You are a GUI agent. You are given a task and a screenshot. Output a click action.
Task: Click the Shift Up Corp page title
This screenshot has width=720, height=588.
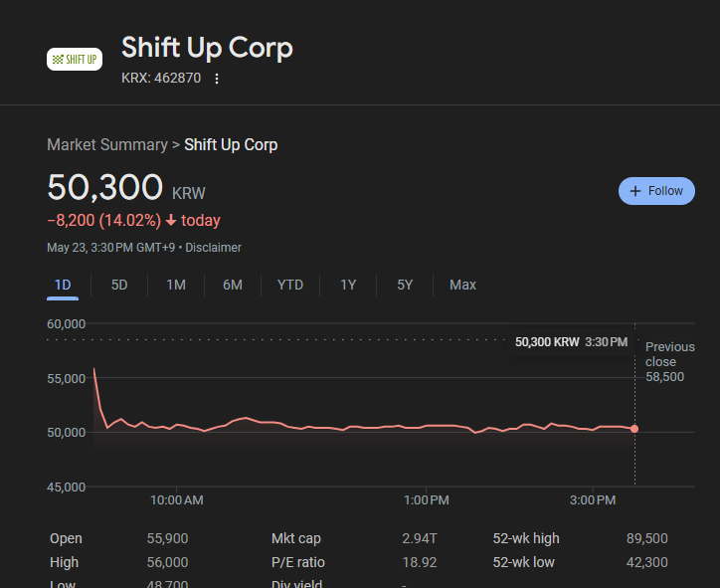(x=207, y=48)
